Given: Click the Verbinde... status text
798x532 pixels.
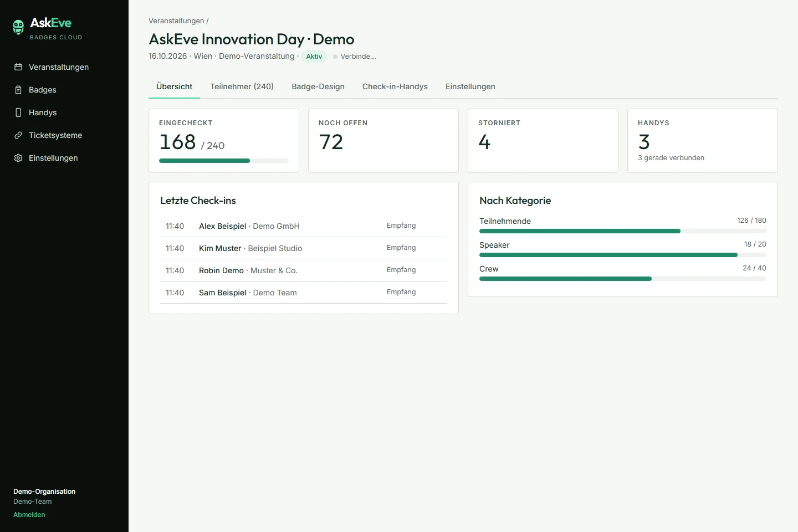Looking at the screenshot, I should [x=358, y=57].
